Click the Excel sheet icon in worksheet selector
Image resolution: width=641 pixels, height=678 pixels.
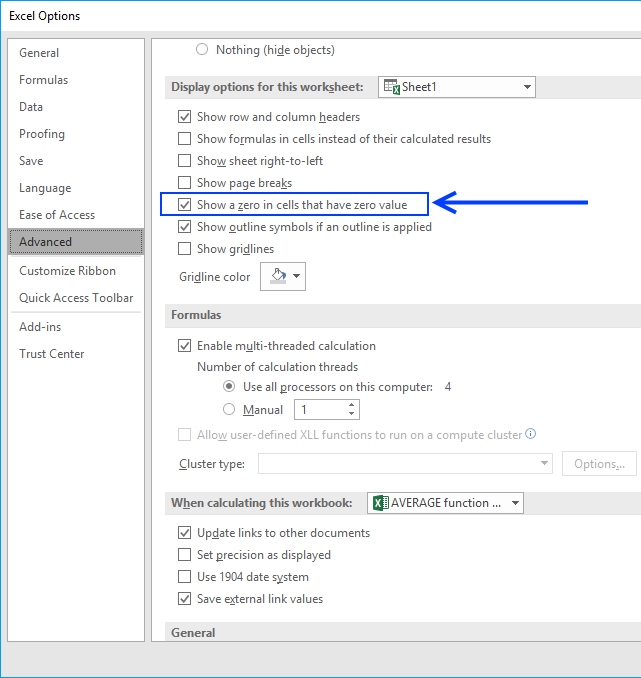coord(391,87)
